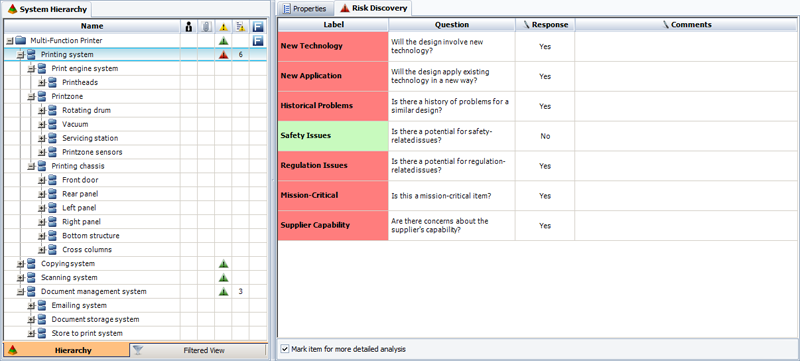Click the green Safety Issues label cell
Image resolution: width=800 pixels, height=361 pixels.
pos(333,136)
